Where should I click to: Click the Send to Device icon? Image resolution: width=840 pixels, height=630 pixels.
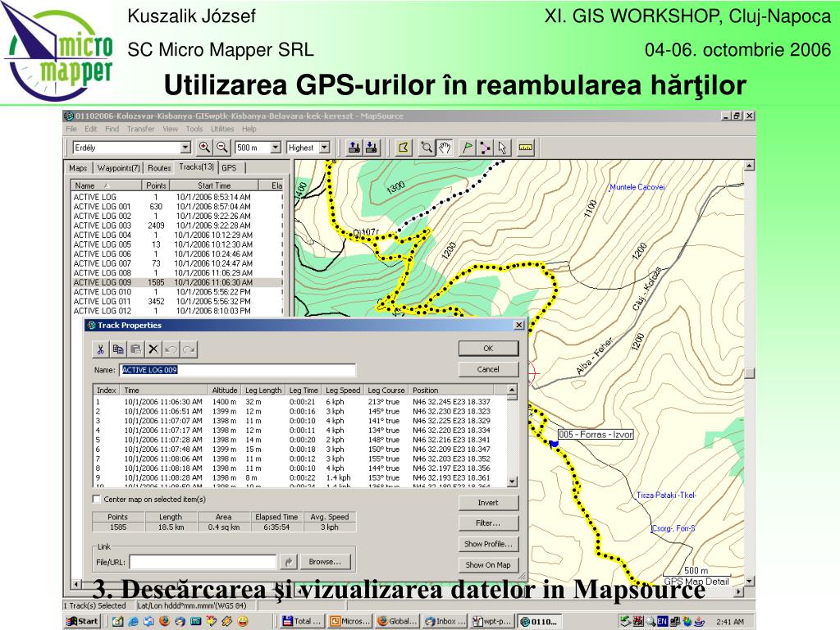tap(354, 148)
